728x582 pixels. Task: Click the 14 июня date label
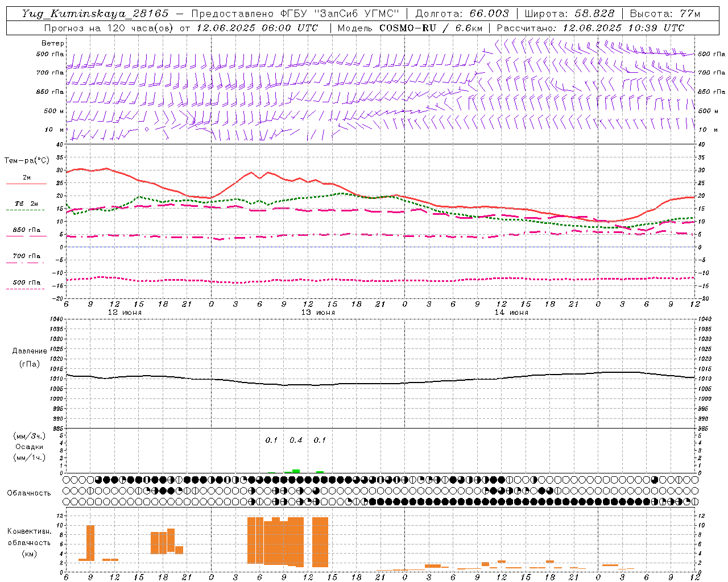(x=511, y=313)
